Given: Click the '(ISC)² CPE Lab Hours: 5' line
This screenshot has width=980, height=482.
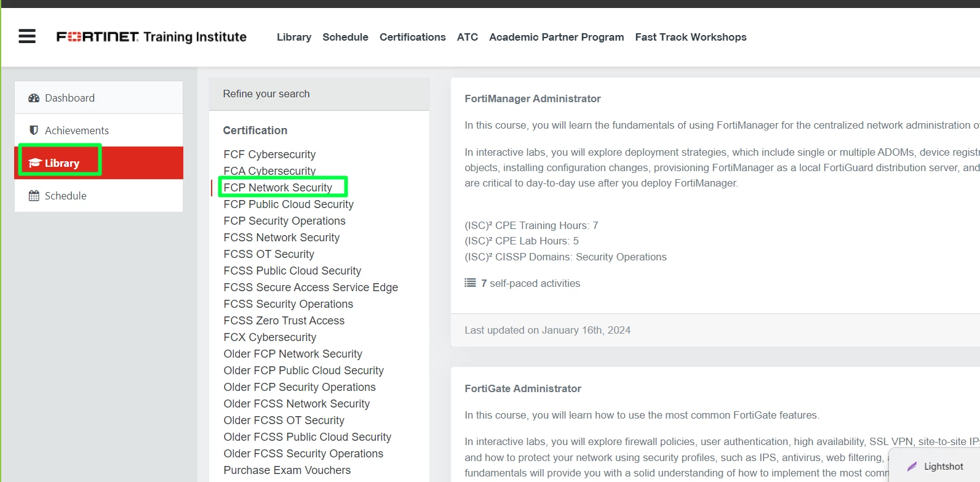Looking at the screenshot, I should pyautogui.click(x=522, y=241).
